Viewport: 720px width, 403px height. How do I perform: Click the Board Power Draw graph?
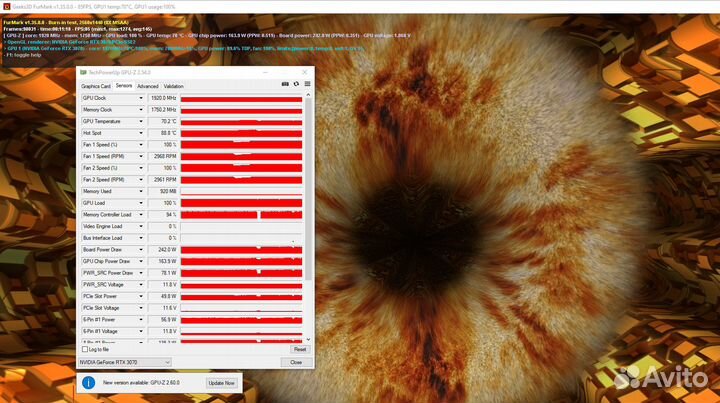point(242,250)
